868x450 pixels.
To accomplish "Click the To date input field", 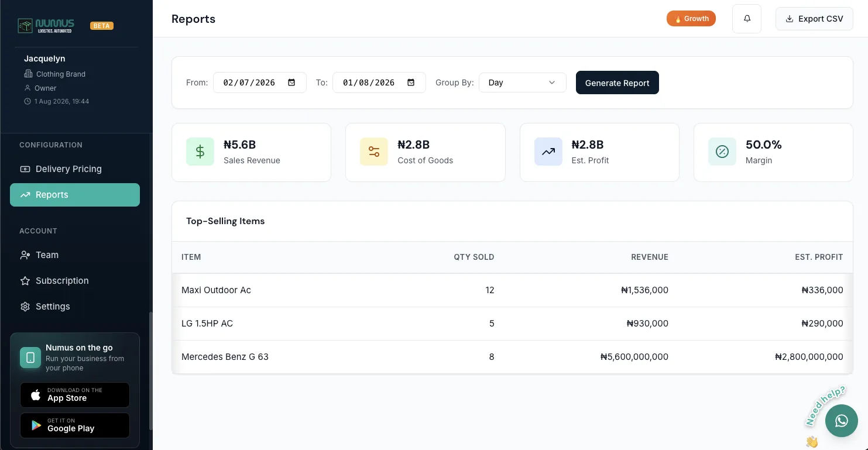I will [379, 83].
